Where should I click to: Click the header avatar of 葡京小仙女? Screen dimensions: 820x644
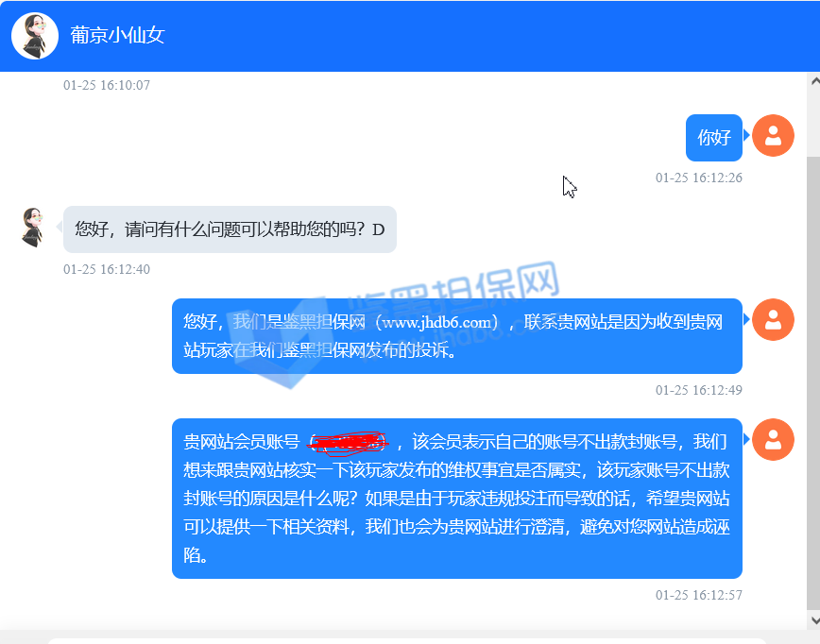click(x=35, y=36)
